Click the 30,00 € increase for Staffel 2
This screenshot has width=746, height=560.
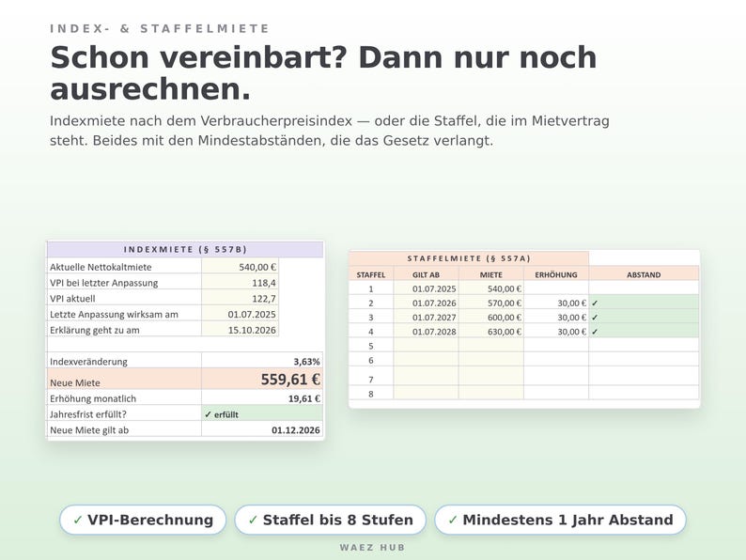556,303
